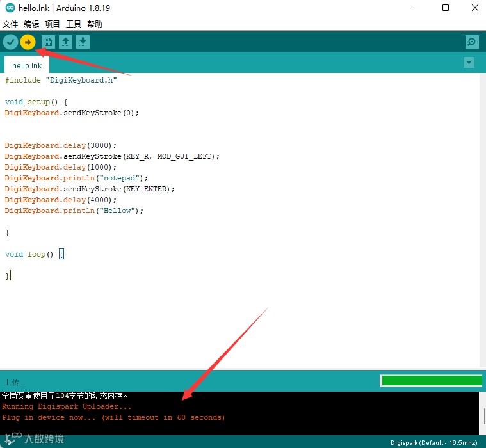Expand the tab dropdown arrow menu

click(x=469, y=62)
